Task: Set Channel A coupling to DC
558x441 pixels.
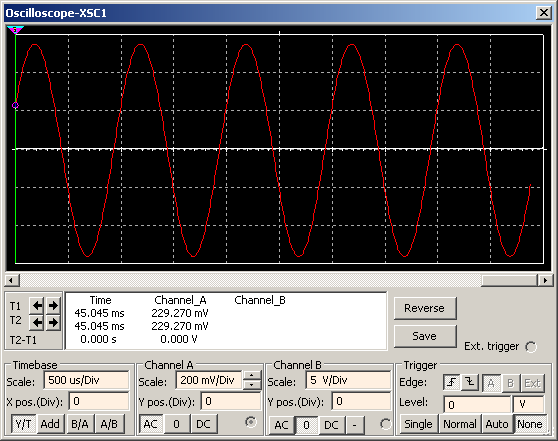Action: 203,424
